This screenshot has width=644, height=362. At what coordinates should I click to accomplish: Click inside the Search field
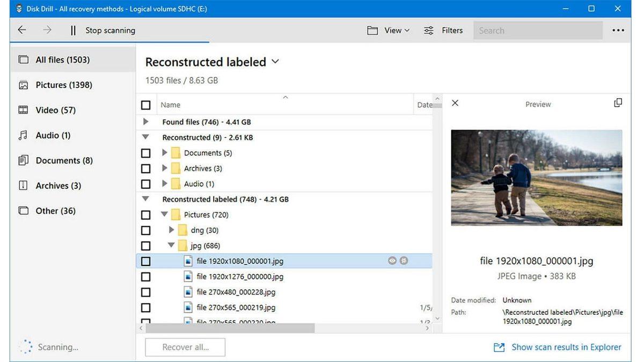tap(537, 31)
